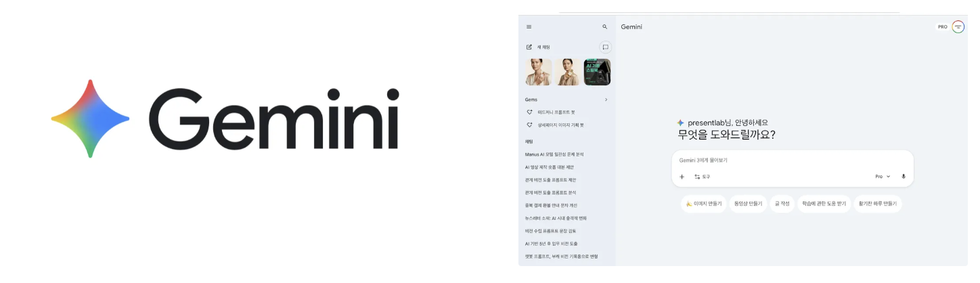Click the 이미지 만들기 suggestion chip
The image size is (980, 283).
[x=704, y=204]
